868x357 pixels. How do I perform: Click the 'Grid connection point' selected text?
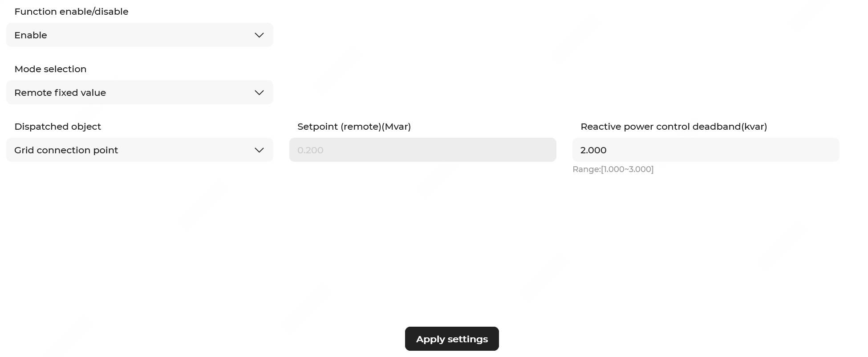66,150
